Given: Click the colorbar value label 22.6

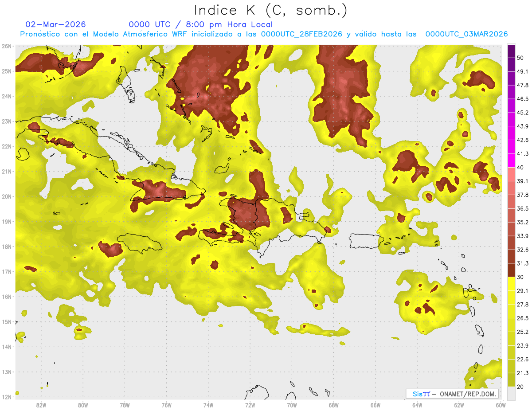Looking at the screenshot, I should [x=523, y=360].
